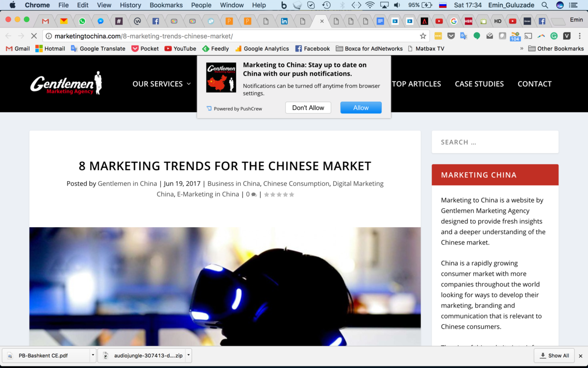
Task: Open the Hangouts extension icon
Action: (x=477, y=36)
